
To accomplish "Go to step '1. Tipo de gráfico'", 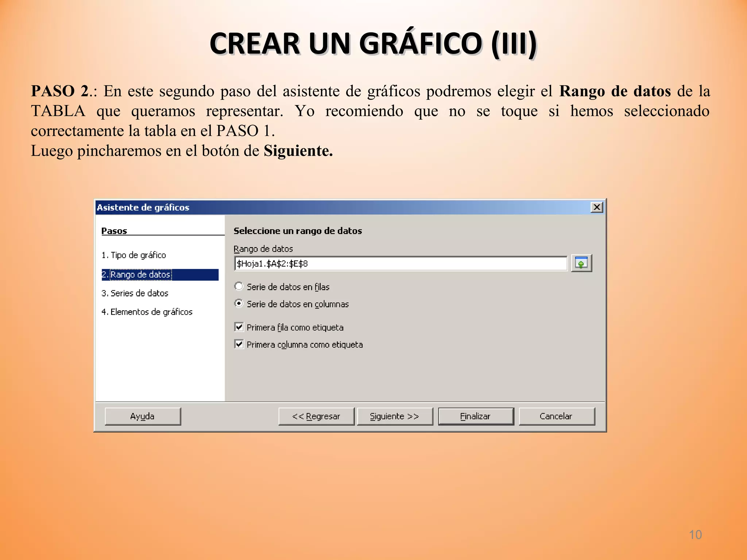I will [x=133, y=255].
